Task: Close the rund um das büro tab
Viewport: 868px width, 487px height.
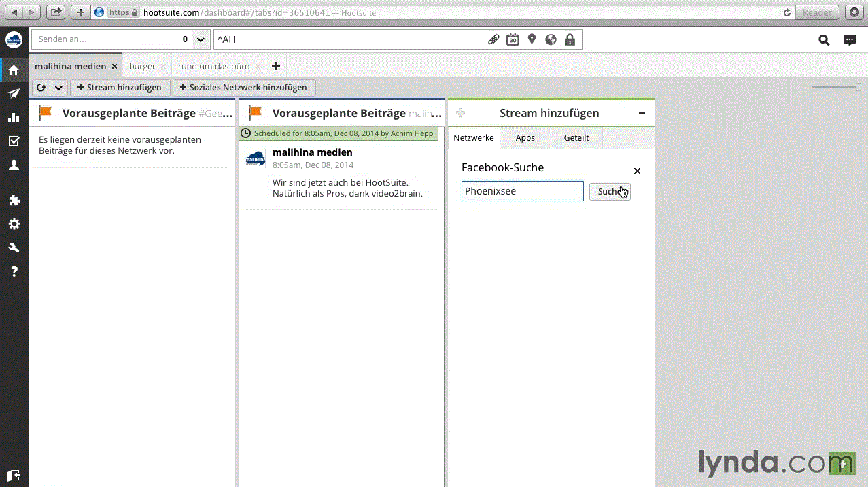Action: click(x=258, y=67)
